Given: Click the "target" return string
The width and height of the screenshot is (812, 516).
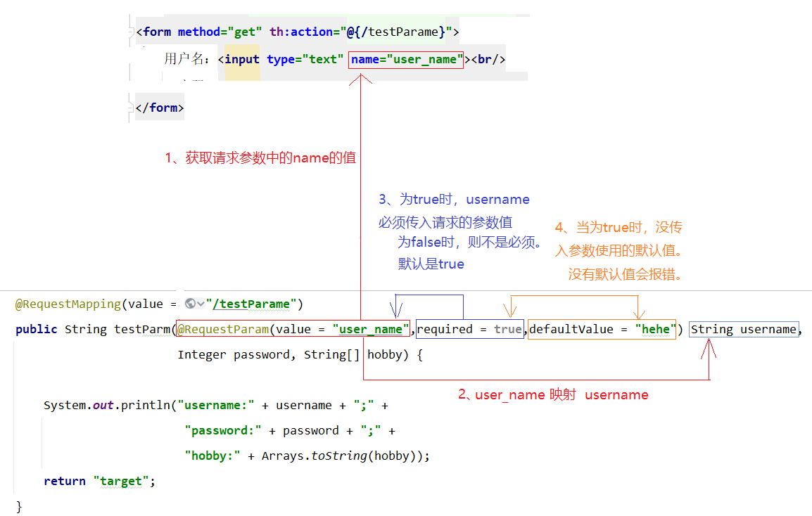Looking at the screenshot, I should 120,482.
